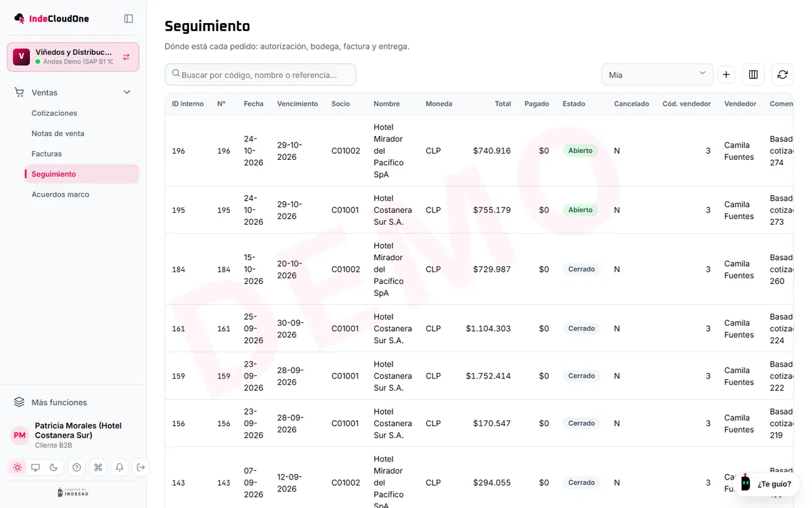Switch company with the swap arrows icon

pos(126,57)
